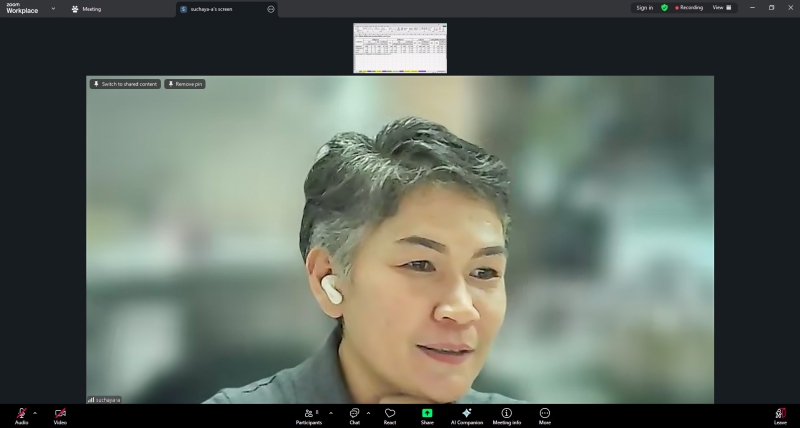Open the Zoom Workplace dropdown arrow
This screenshot has width=800, height=428.
pos(53,8)
